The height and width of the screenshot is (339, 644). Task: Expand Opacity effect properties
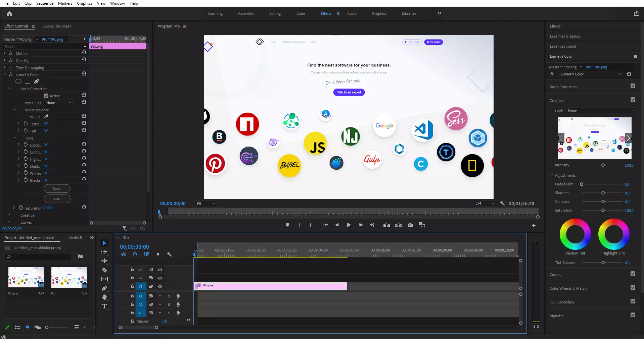point(5,60)
